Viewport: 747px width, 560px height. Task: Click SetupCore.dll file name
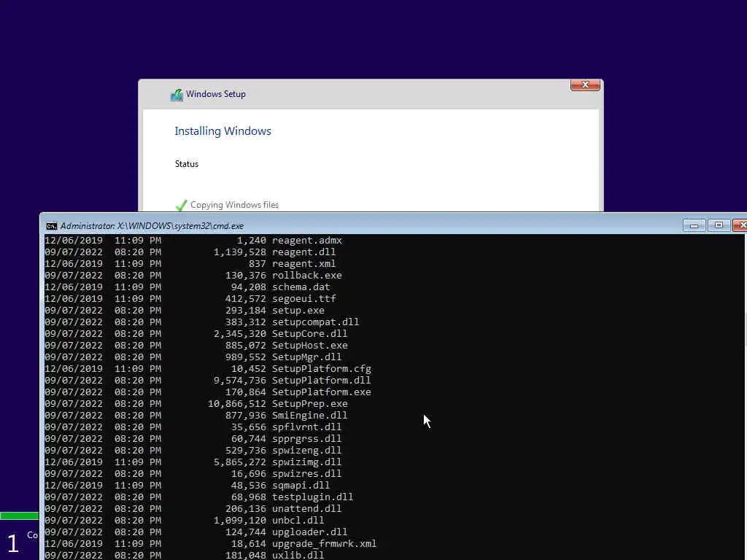(x=309, y=333)
